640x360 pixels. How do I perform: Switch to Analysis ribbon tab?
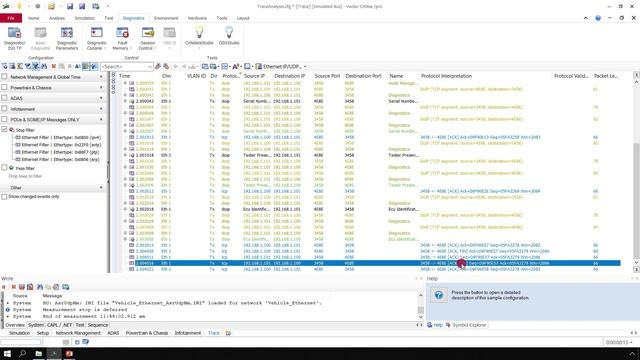coord(57,18)
